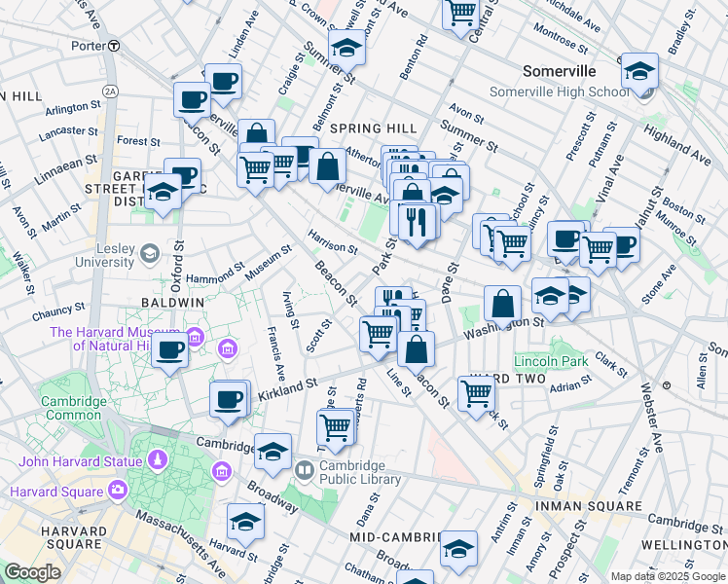Open the coffee cup marker below Vinal Ave

point(565,241)
